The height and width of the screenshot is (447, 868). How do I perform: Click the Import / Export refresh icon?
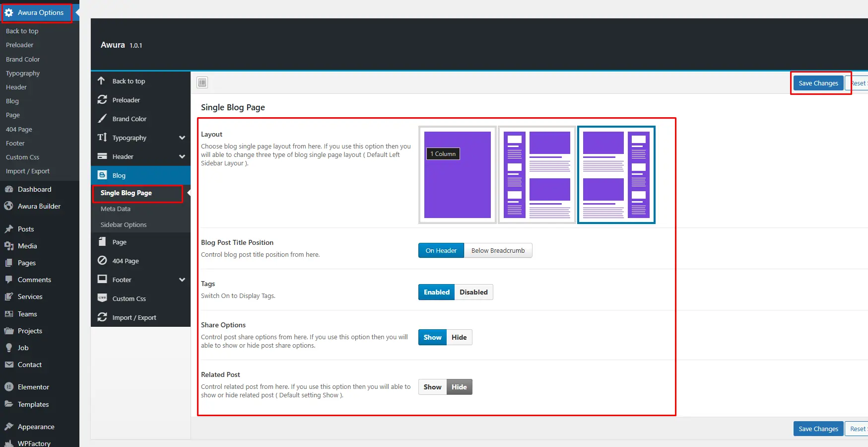(x=102, y=317)
